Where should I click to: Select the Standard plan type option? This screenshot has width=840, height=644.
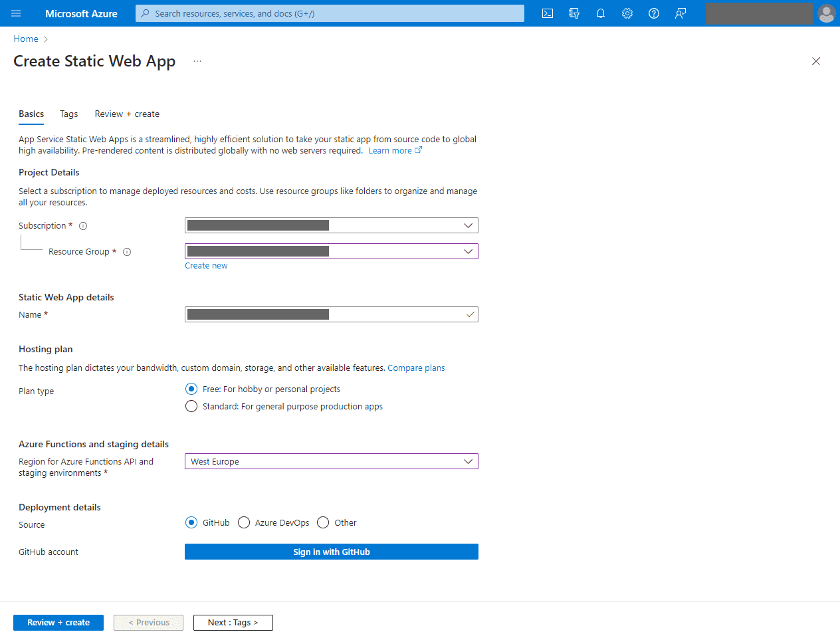191,406
